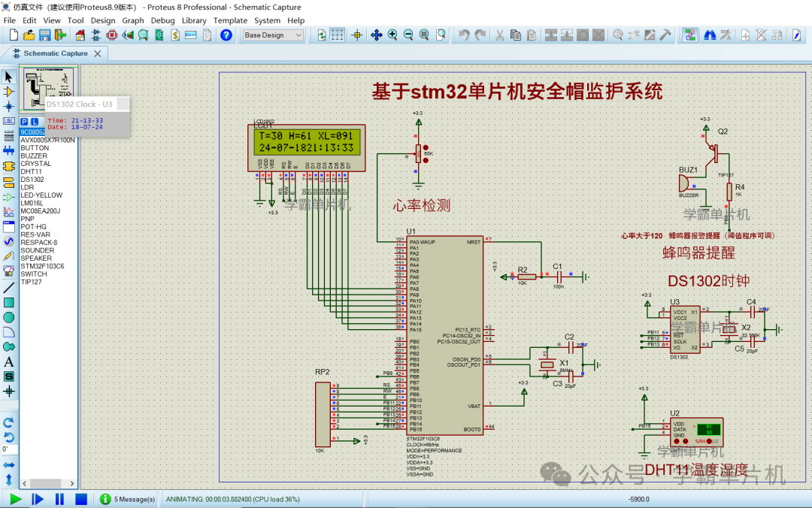Choose the Buses Mode tool

tap(9, 151)
